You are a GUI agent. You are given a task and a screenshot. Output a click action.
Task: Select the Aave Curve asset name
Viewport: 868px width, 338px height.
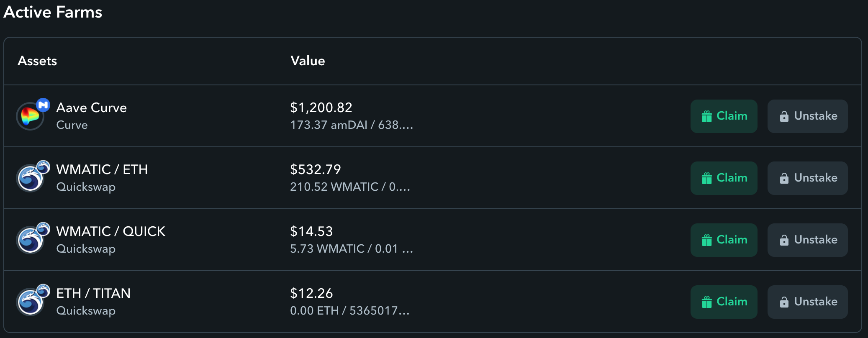92,108
